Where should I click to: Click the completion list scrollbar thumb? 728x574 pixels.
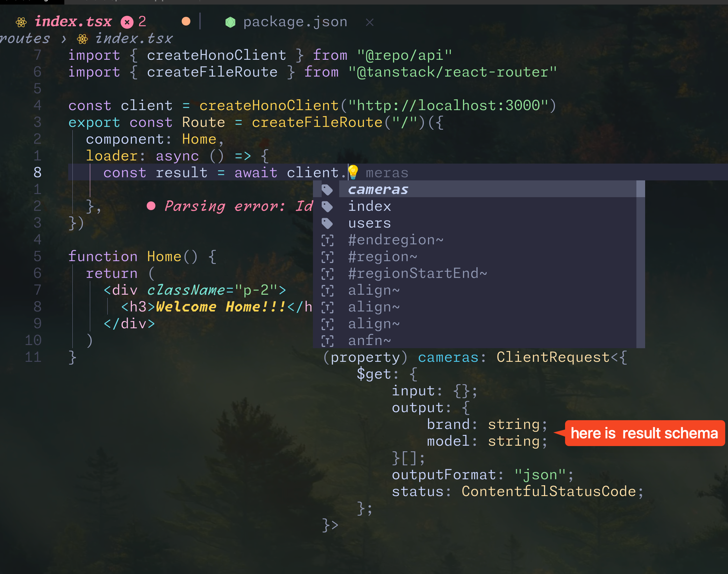pyautogui.click(x=640, y=189)
